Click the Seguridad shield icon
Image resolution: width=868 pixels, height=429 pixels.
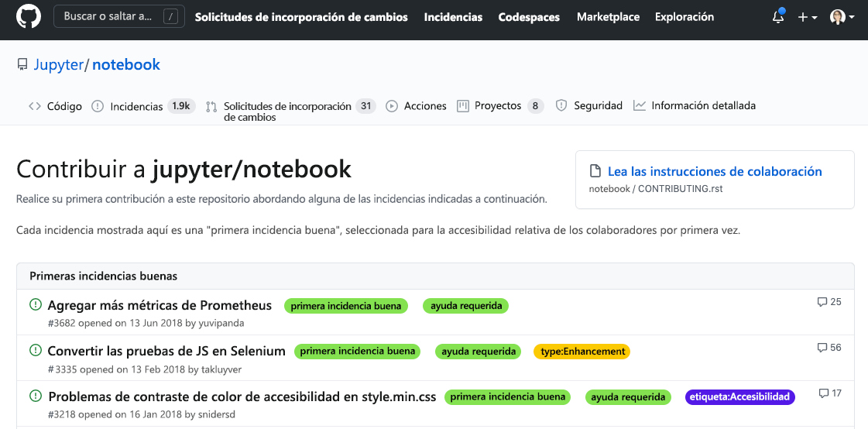561,106
